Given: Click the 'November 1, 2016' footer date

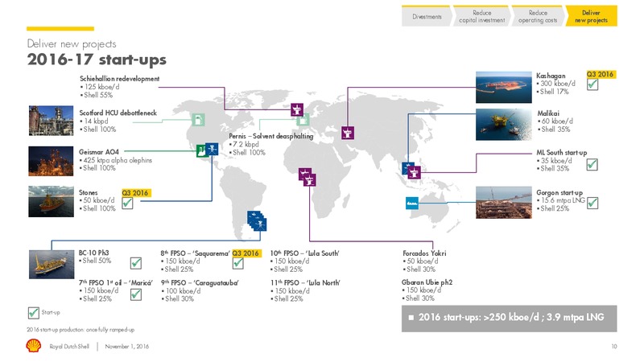Looking at the screenshot, I should 127,347.
